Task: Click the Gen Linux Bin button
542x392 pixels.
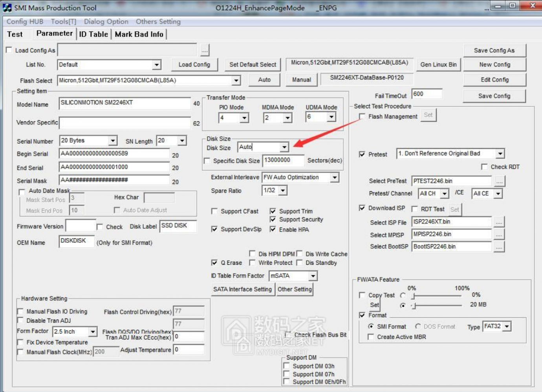Action: (438, 64)
